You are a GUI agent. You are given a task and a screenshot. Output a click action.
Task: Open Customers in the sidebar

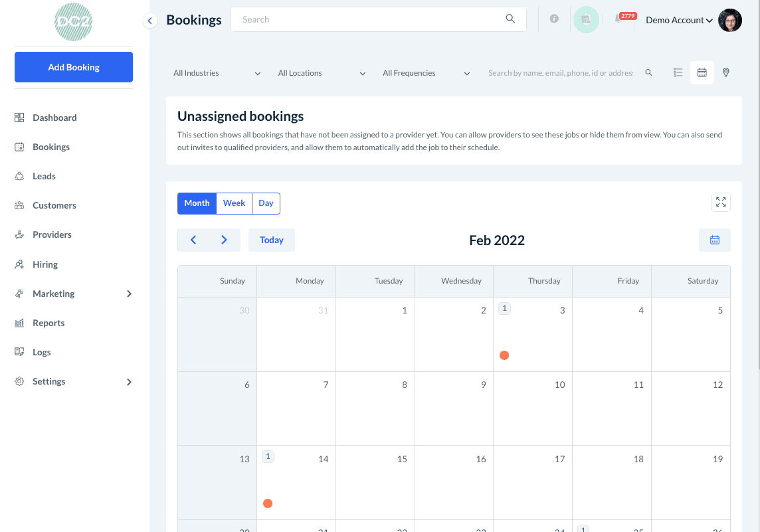point(54,205)
